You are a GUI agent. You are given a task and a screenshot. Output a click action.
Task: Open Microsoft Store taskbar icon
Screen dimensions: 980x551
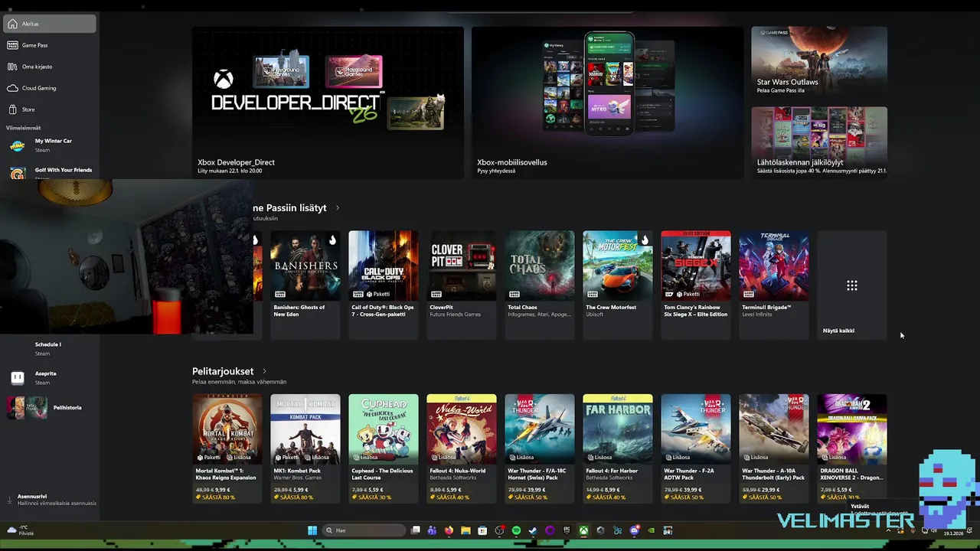(482, 530)
